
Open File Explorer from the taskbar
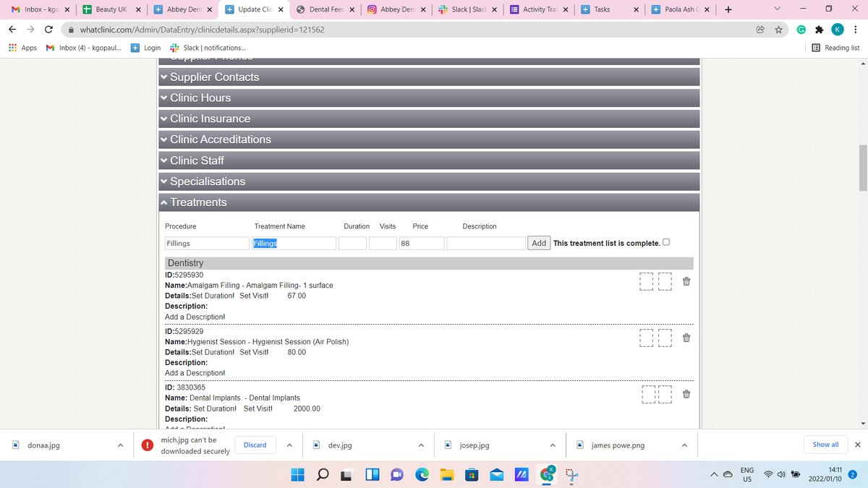446,475
